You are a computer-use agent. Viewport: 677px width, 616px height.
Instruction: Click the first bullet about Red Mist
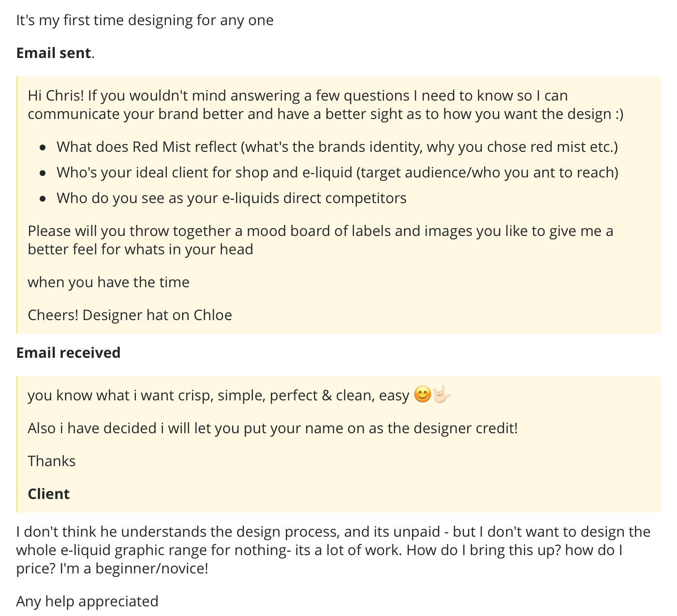coord(337,147)
